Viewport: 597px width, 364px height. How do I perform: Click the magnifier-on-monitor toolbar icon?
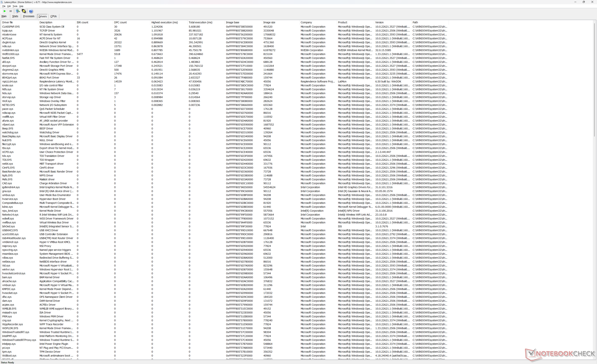[18, 11]
